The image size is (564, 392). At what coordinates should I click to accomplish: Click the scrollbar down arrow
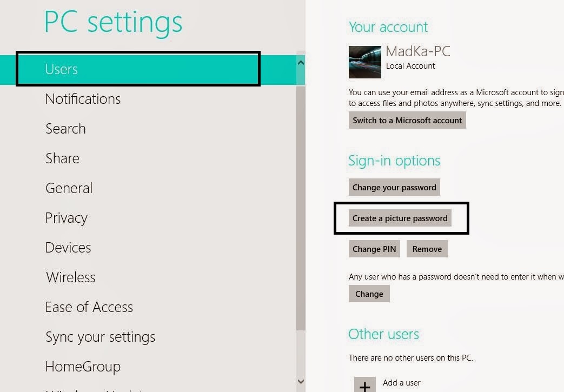(x=301, y=381)
